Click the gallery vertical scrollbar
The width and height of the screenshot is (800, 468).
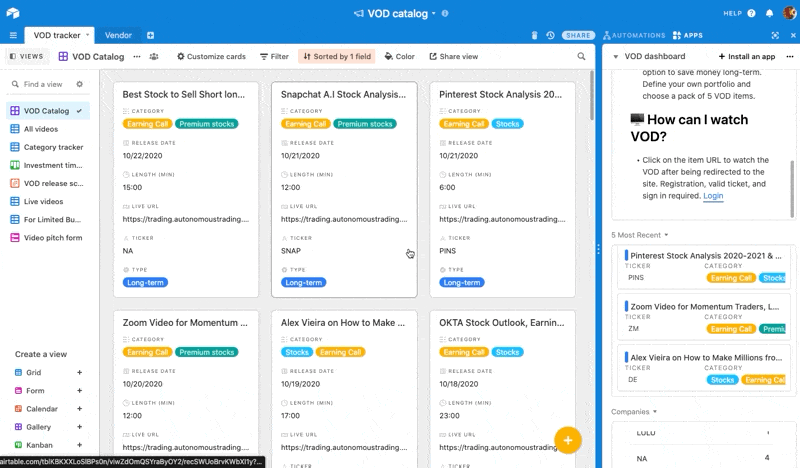(592, 95)
